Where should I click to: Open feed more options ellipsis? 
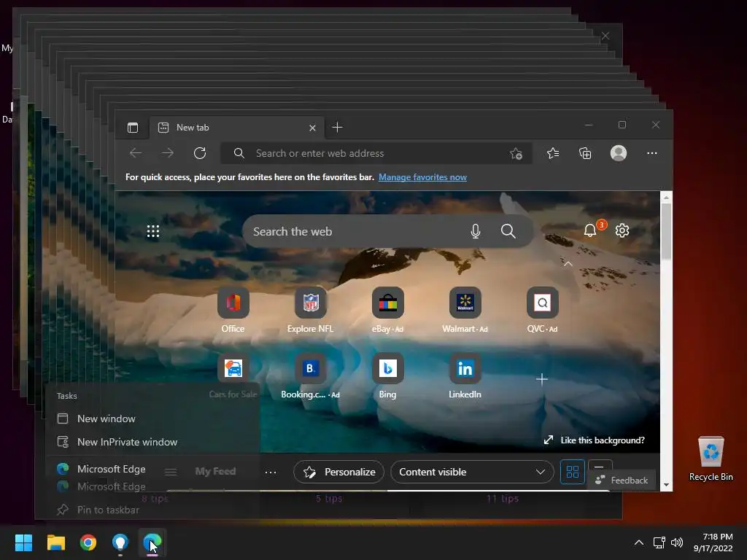pyautogui.click(x=271, y=472)
